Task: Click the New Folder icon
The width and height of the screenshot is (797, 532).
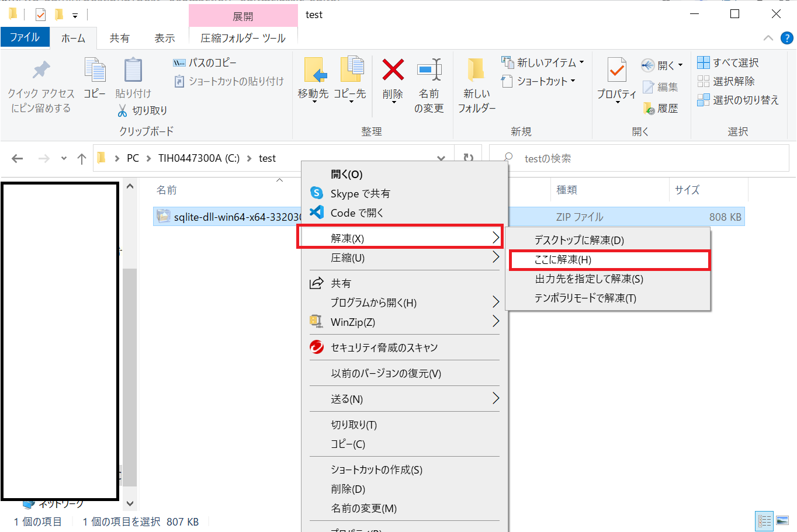Action: [476, 70]
